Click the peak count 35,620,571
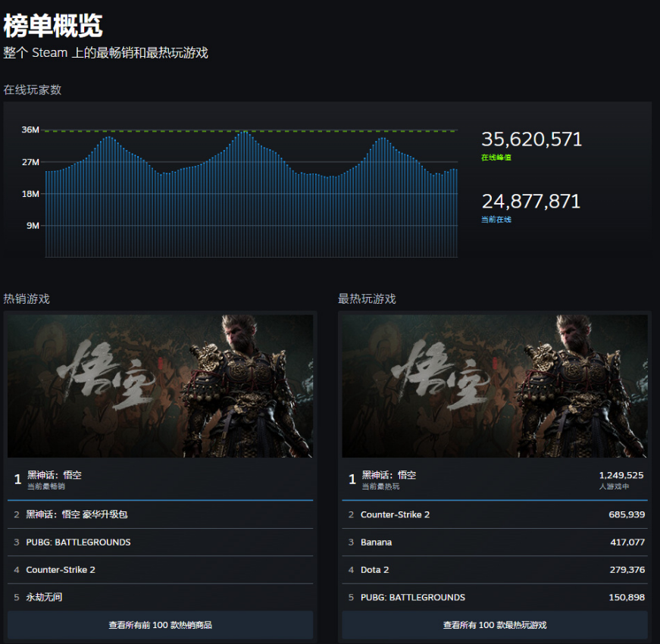This screenshot has width=660, height=644. (532, 139)
